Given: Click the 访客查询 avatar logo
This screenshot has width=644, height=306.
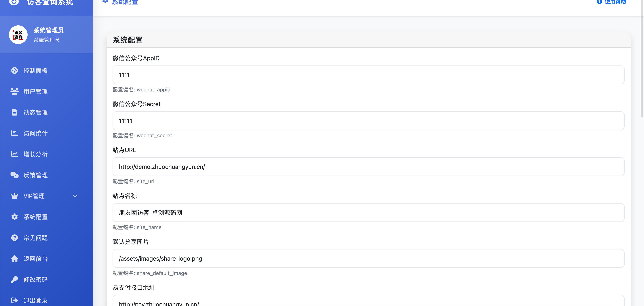Looking at the screenshot, I should pos(18,35).
